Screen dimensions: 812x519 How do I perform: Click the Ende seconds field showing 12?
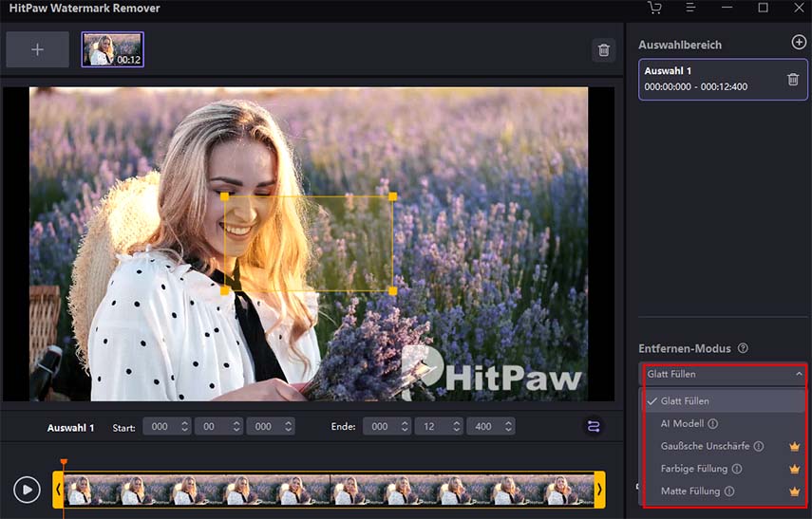pyautogui.click(x=428, y=427)
